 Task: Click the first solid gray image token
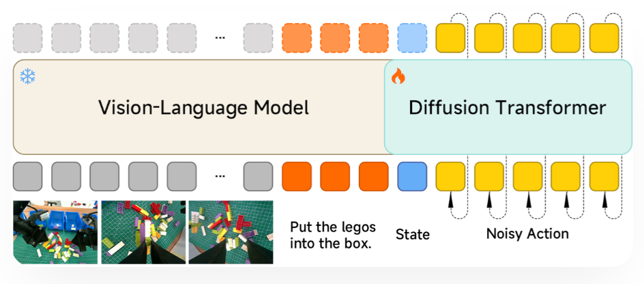(x=27, y=176)
